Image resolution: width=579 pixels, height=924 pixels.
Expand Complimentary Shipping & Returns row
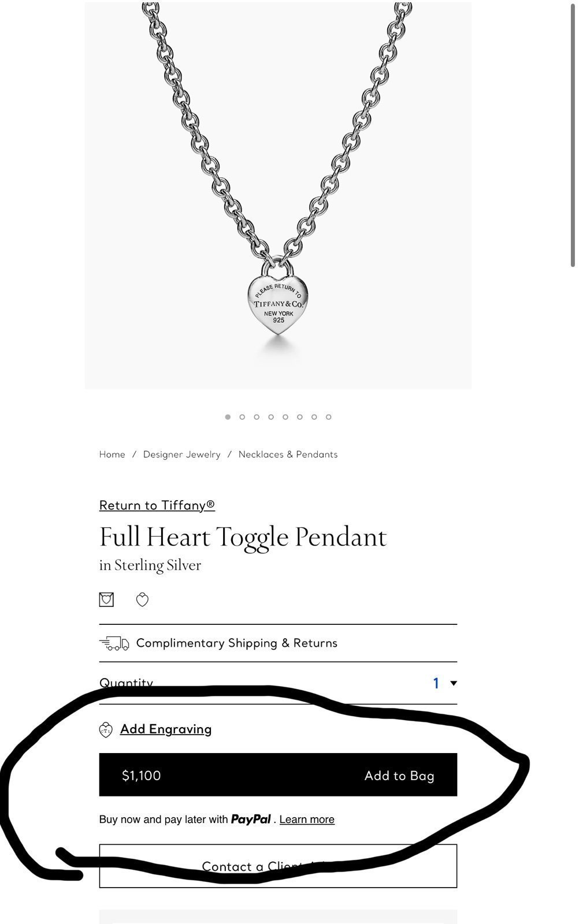pyautogui.click(x=278, y=643)
